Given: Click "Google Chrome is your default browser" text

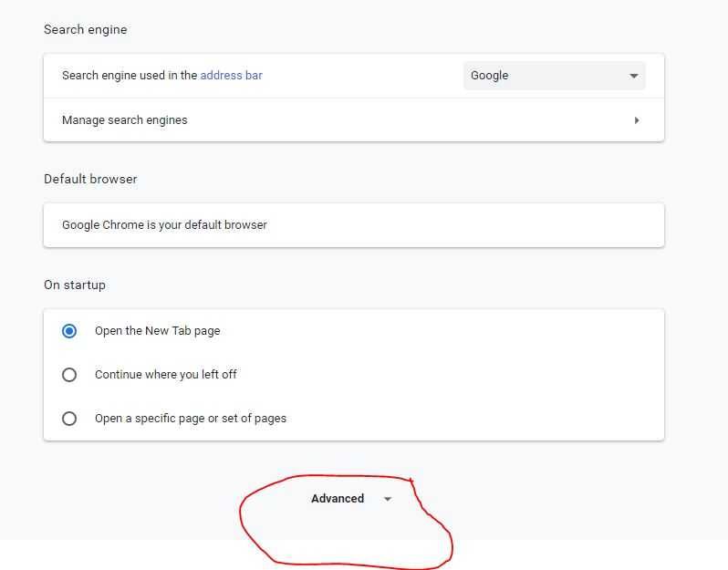Looking at the screenshot, I should pyautogui.click(x=164, y=224).
